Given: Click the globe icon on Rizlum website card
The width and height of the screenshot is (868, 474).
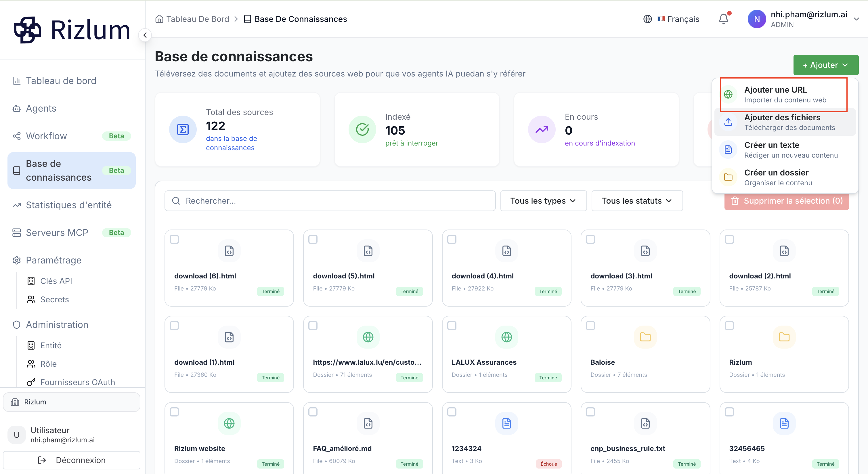Looking at the screenshot, I should point(229,423).
